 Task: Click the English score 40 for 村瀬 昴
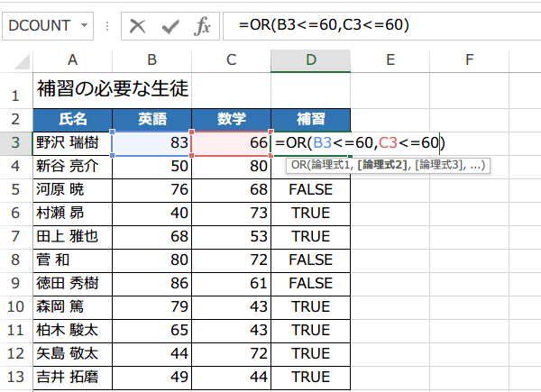(151, 213)
